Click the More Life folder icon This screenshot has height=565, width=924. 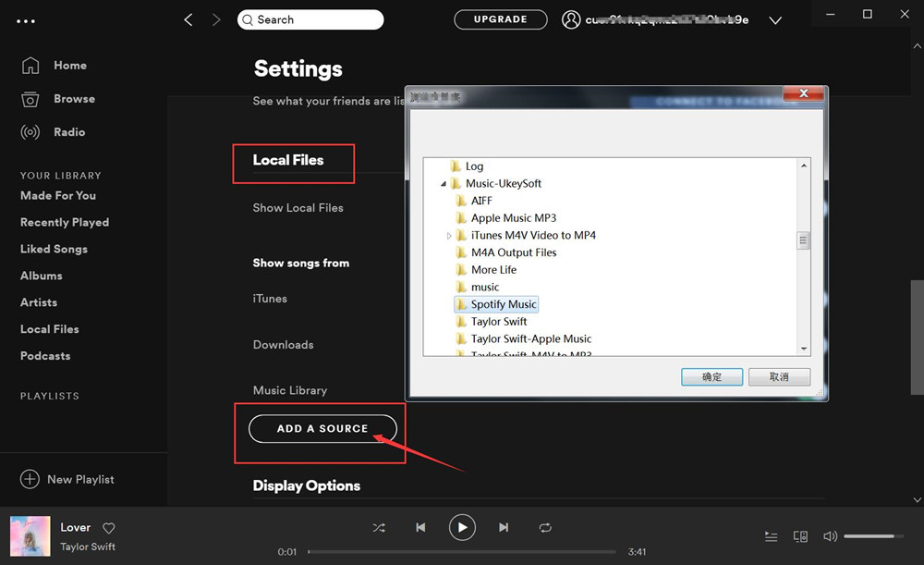tap(461, 269)
